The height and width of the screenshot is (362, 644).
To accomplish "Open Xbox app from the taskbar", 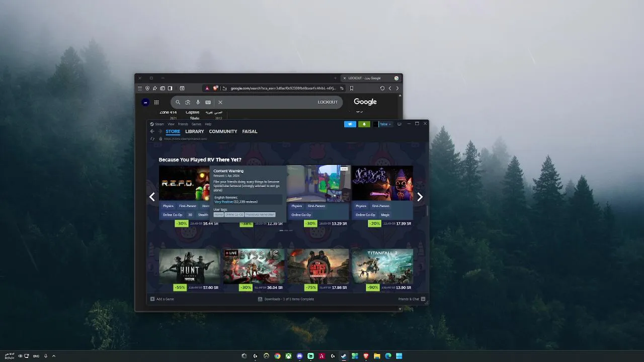I will click(x=288, y=356).
